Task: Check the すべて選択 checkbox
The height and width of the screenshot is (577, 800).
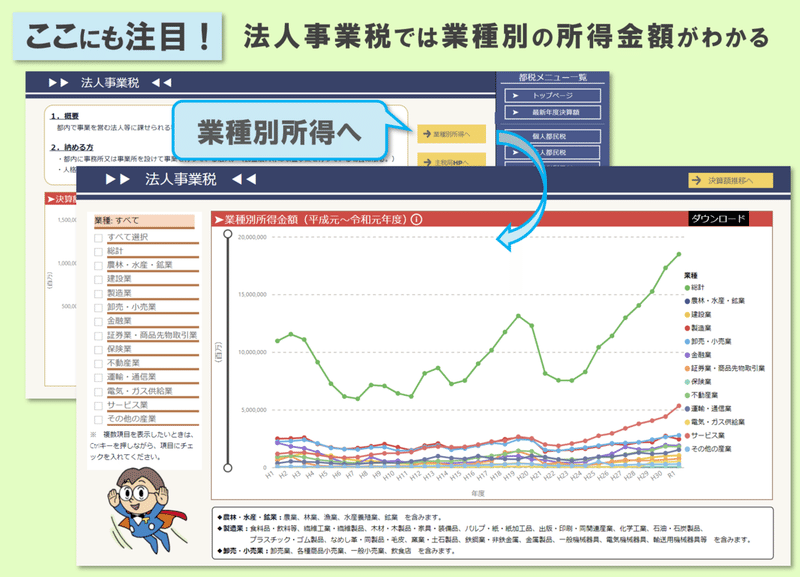Action: (x=98, y=238)
